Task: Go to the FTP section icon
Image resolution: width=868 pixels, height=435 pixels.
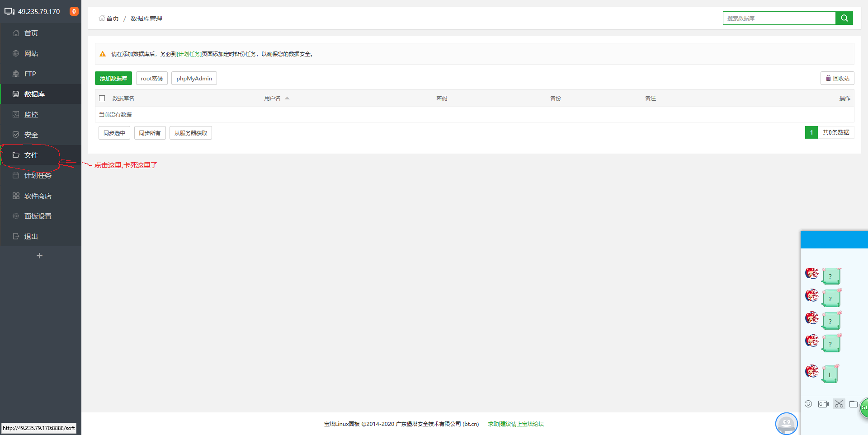Action: (16, 74)
